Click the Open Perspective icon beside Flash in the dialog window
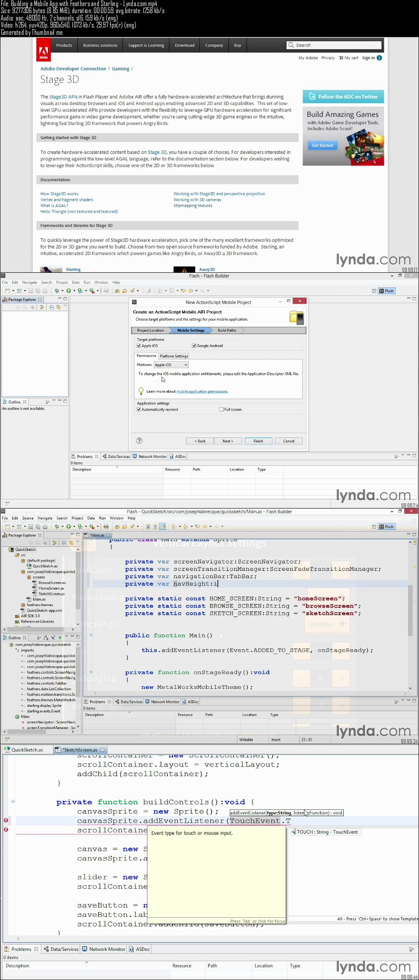This screenshot has height=980, width=419. pyautogui.click(x=374, y=291)
